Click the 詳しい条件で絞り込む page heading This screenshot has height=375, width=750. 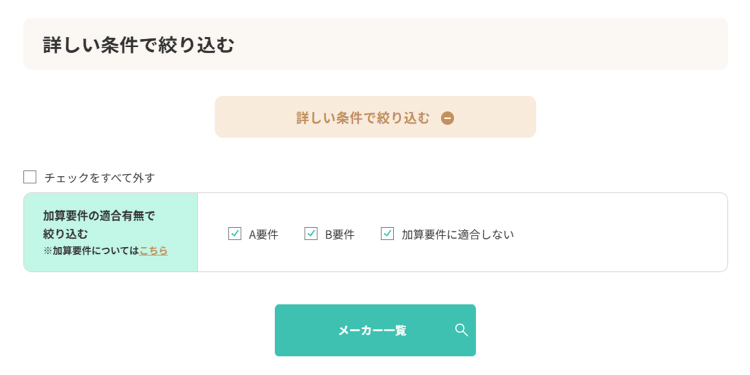139,44
